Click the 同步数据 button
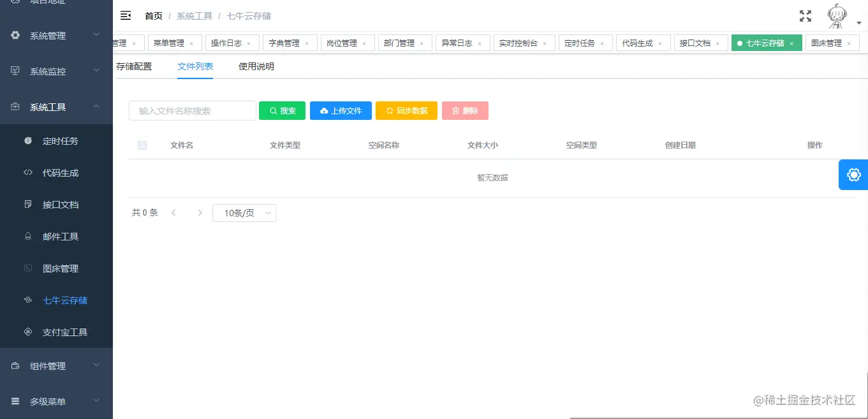 point(406,110)
